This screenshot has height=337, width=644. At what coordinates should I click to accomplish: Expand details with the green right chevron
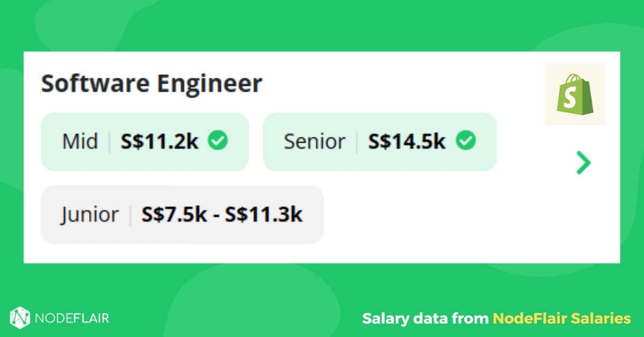click(x=583, y=163)
